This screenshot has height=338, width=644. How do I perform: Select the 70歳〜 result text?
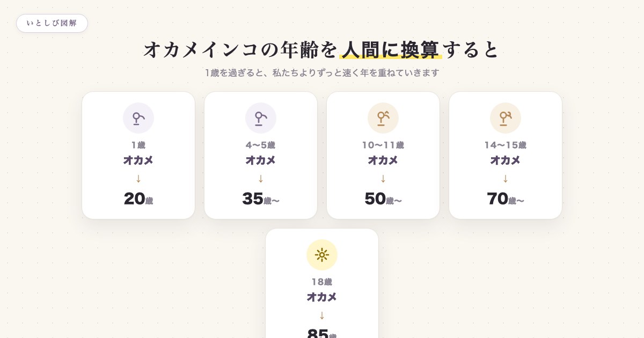[x=506, y=199]
